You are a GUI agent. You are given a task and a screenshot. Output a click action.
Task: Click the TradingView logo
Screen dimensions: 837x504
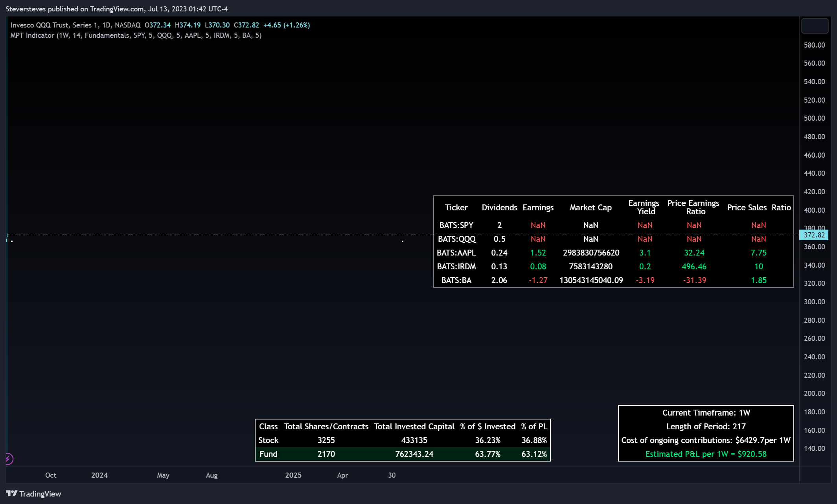point(33,494)
